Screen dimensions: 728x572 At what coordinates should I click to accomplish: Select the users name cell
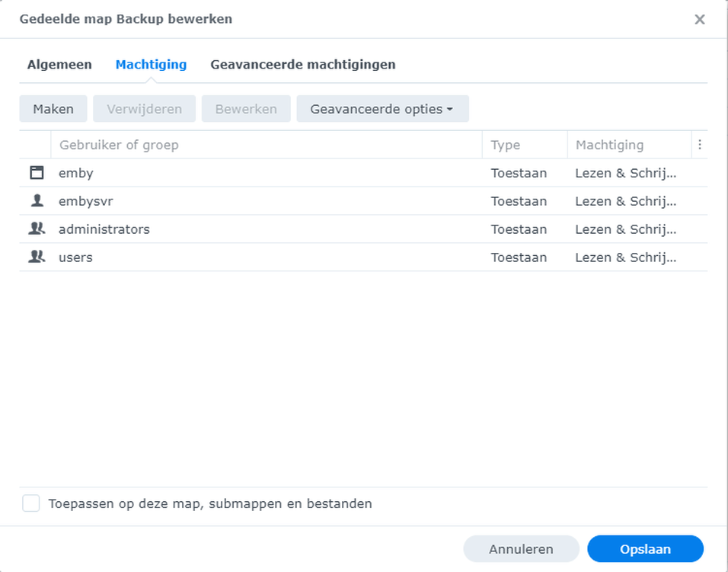pos(75,257)
